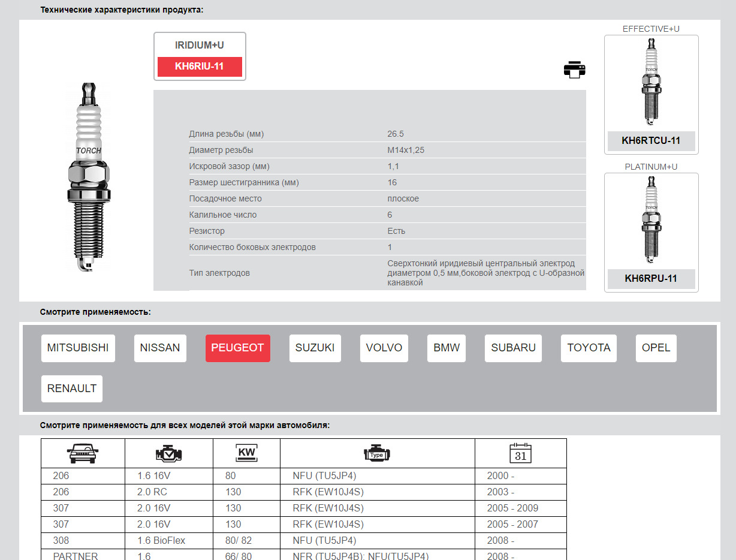Click the calendar year column icon
This screenshot has width=736, height=560.
coord(520,453)
